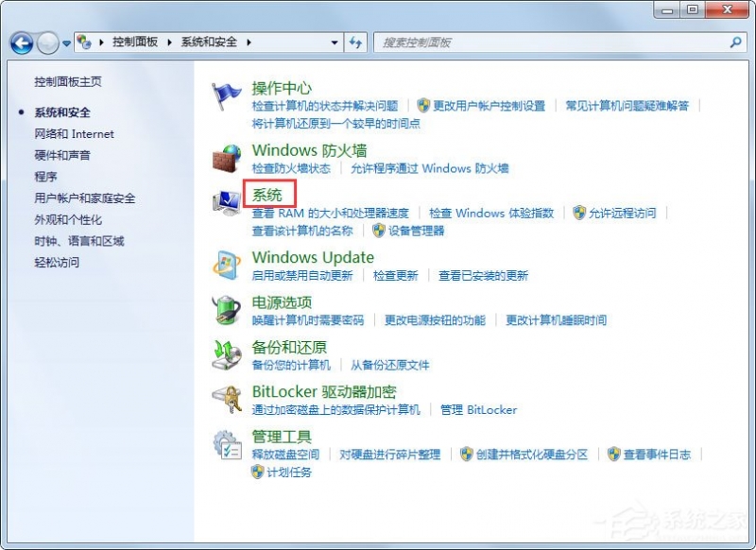
Task: Click 唤醒计算机时需要密码 link
Action: [x=308, y=320]
